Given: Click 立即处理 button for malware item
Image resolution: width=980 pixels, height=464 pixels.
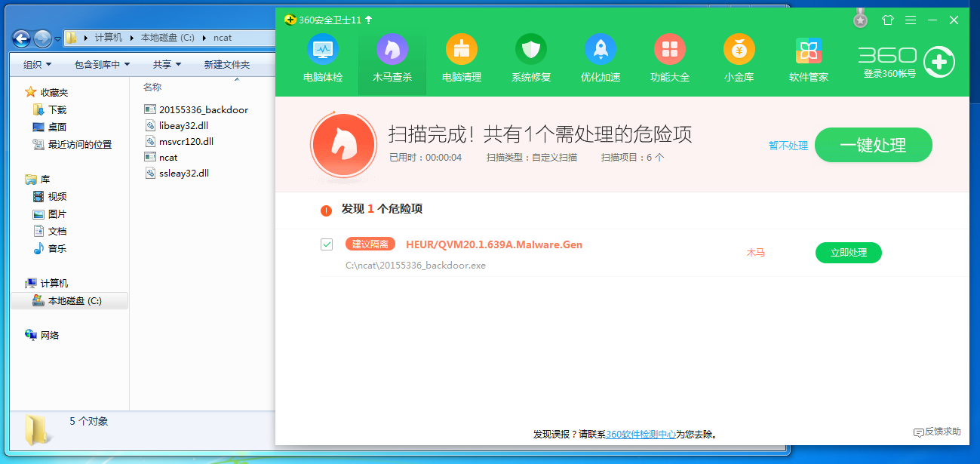Looking at the screenshot, I should [849, 253].
